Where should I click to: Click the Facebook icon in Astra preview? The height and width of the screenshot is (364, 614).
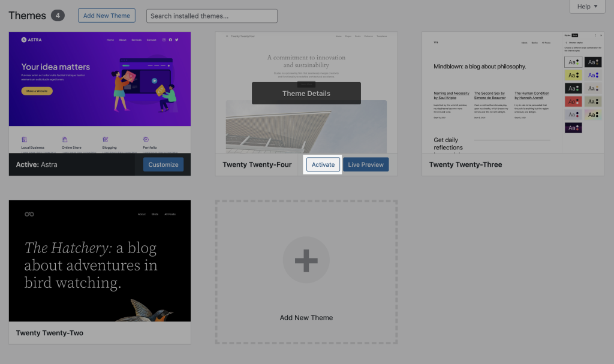tap(170, 40)
